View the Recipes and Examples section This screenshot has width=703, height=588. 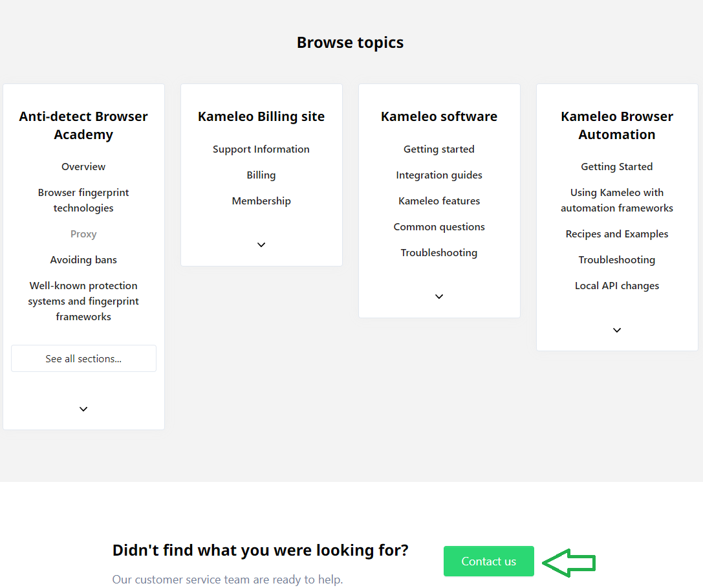[x=617, y=234]
